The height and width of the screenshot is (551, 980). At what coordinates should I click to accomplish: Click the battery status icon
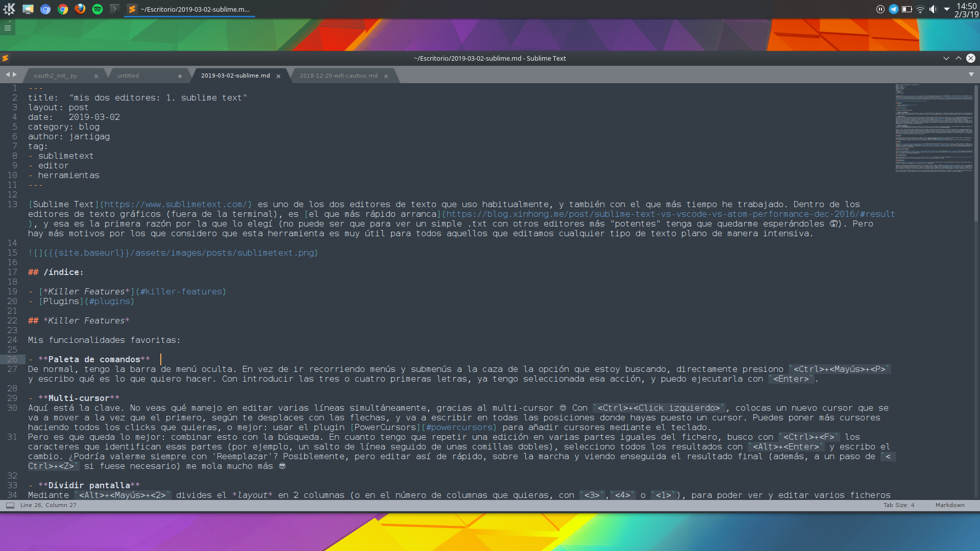point(907,9)
